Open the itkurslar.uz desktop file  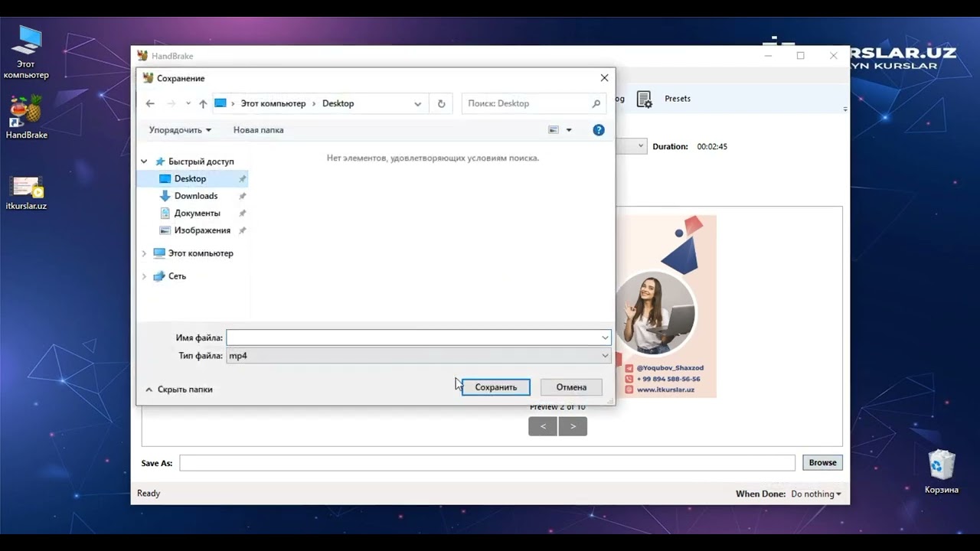(x=27, y=194)
